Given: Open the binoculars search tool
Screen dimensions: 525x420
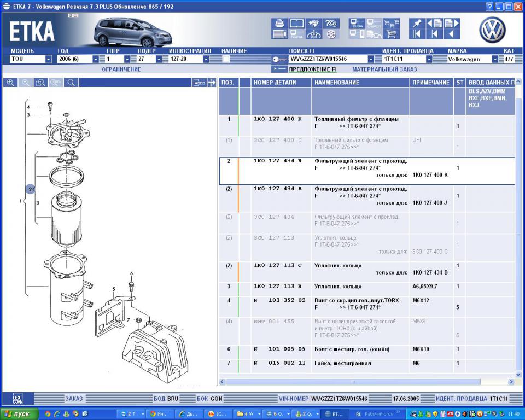Looking at the screenshot, I should point(314,24).
